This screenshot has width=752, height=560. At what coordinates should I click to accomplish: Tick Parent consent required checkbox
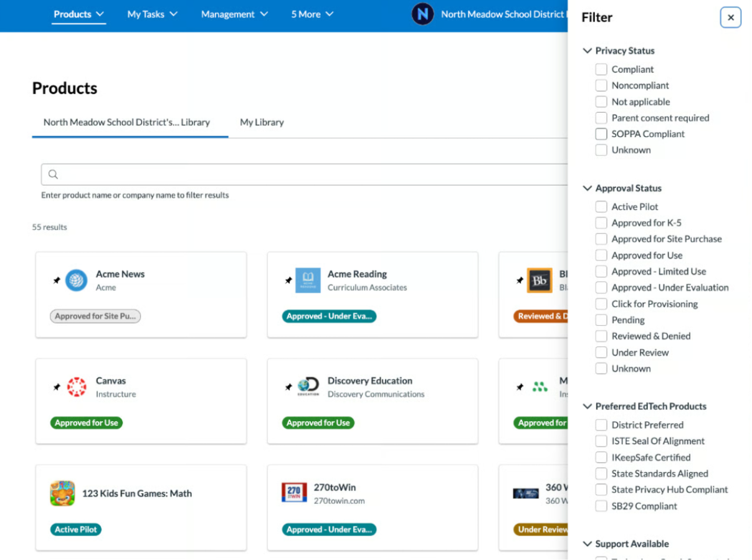[x=601, y=118]
